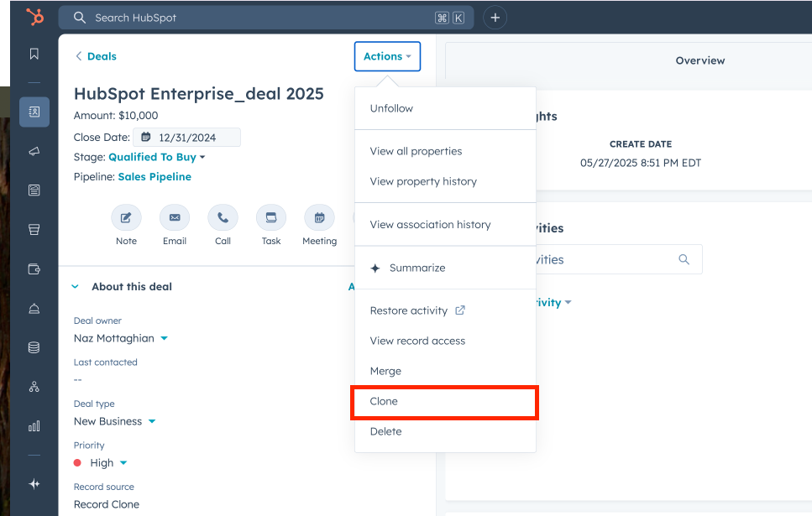This screenshot has width=812, height=516.
Task: Select View property history menu item
Action: (x=445, y=181)
